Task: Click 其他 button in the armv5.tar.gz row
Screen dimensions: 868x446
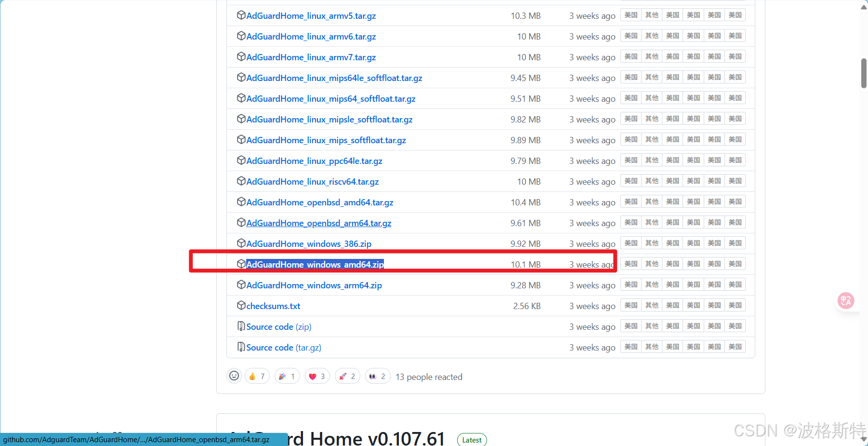Action: coord(652,15)
